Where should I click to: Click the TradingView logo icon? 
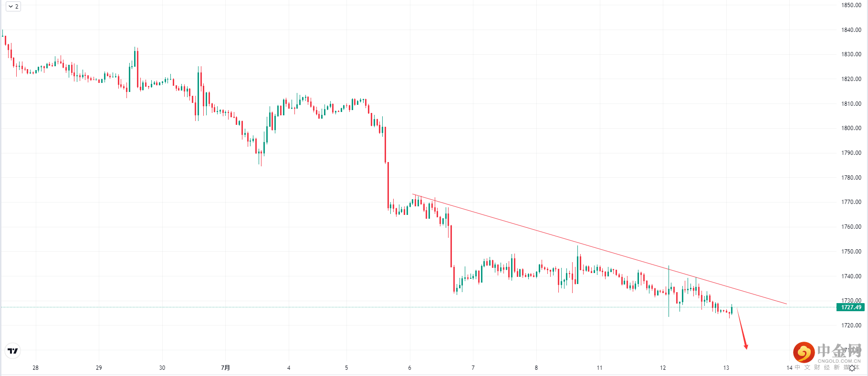(x=13, y=351)
